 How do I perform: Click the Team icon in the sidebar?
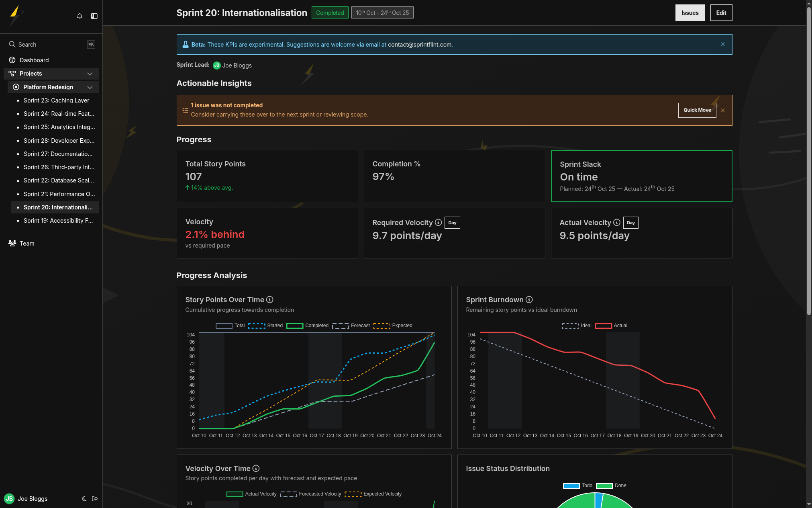pyautogui.click(x=12, y=243)
